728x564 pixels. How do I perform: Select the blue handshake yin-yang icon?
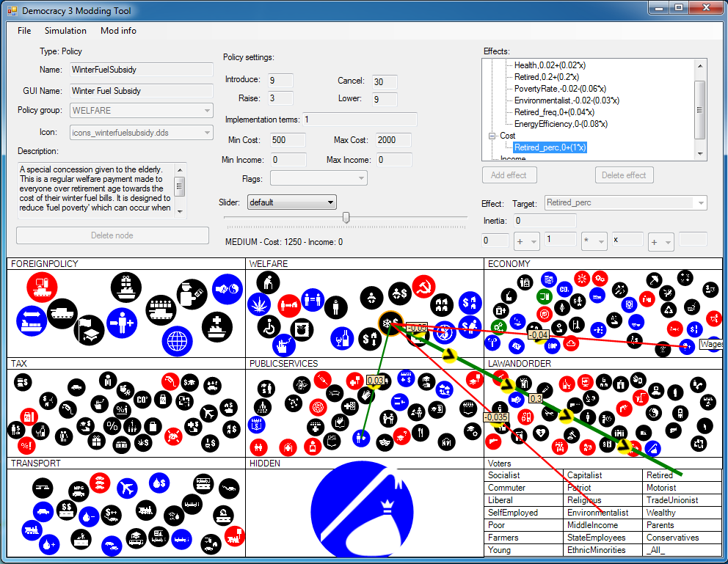(227, 290)
